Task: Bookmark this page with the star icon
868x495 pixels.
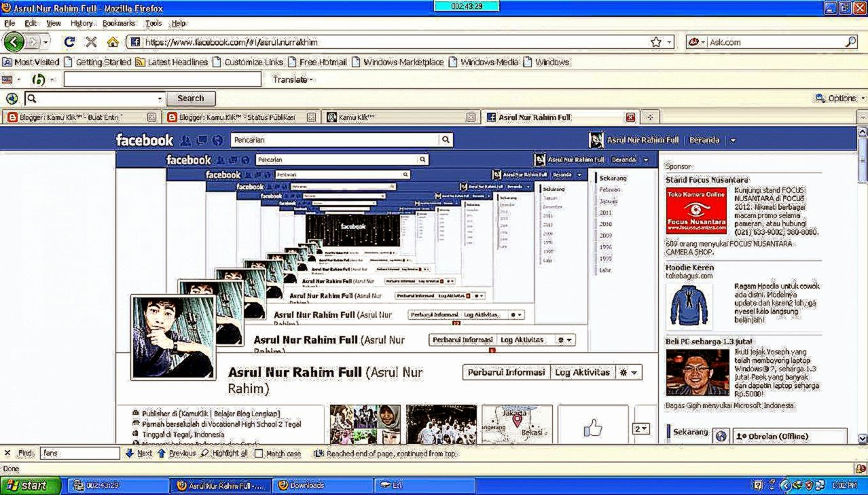Action: [x=655, y=42]
